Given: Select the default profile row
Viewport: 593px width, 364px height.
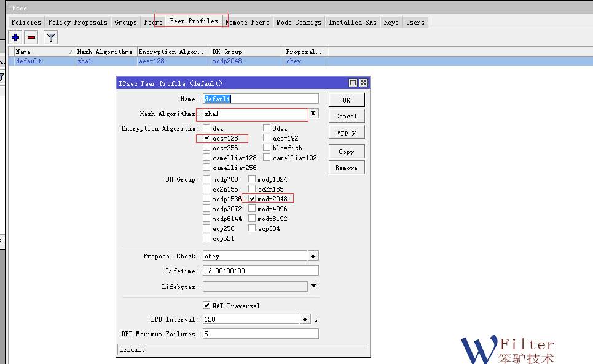Looking at the screenshot, I should [43, 61].
